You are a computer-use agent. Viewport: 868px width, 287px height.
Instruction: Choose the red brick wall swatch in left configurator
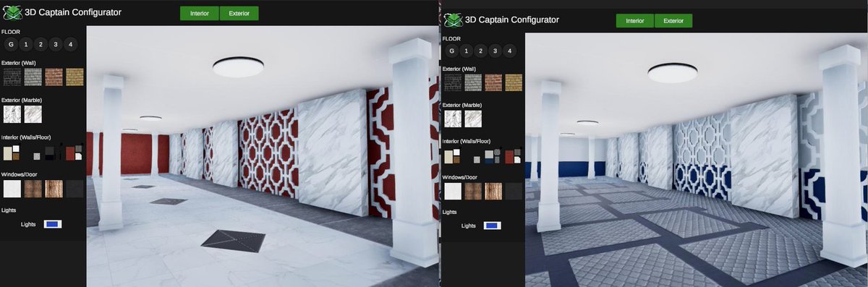click(54, 77)
